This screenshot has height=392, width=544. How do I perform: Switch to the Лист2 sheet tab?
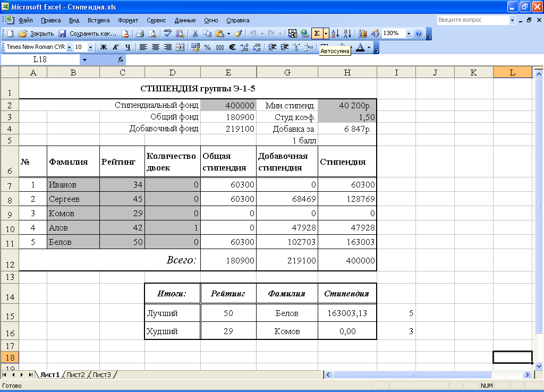(x=75, y=374)
